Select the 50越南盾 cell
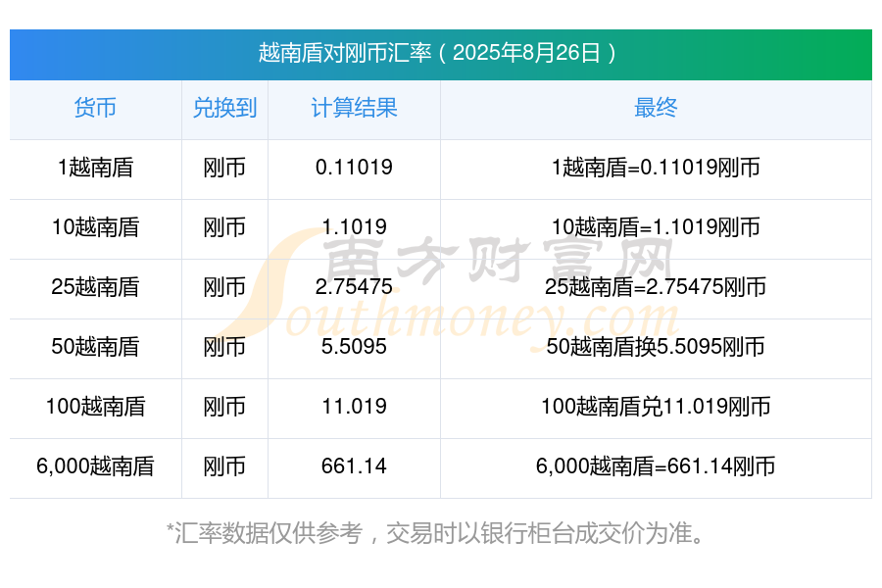Image resolution: width=882 pixels, height=588 pixels. coord(95,347)
